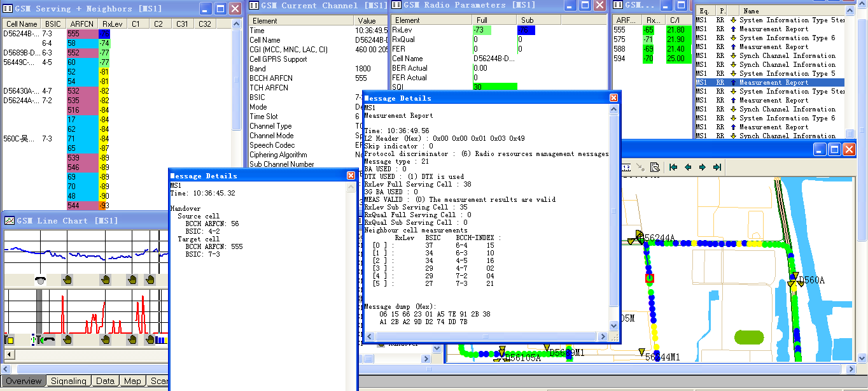Image resolution: width=868 pixels, height=391 pixels.
Task: Close the Measurement Report details window
Action: point(613,97)
